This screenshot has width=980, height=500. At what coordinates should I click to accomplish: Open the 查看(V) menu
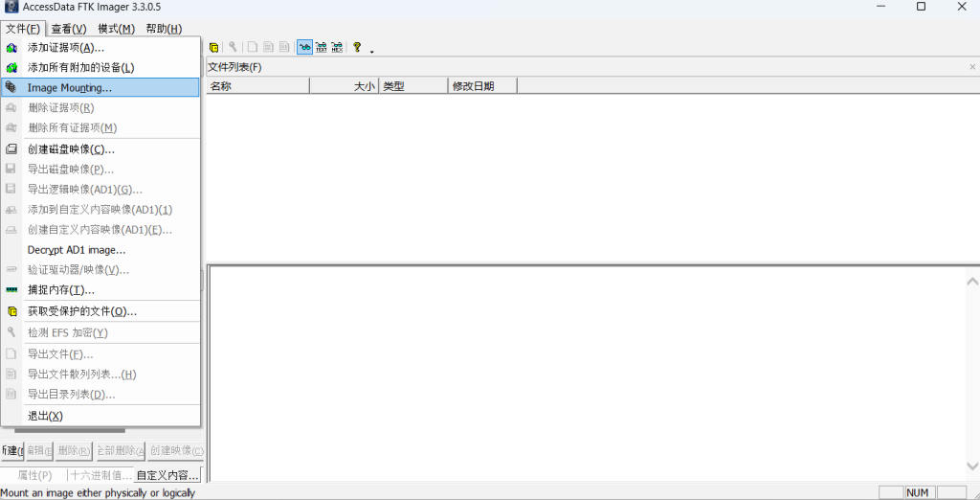coord(68,29)
